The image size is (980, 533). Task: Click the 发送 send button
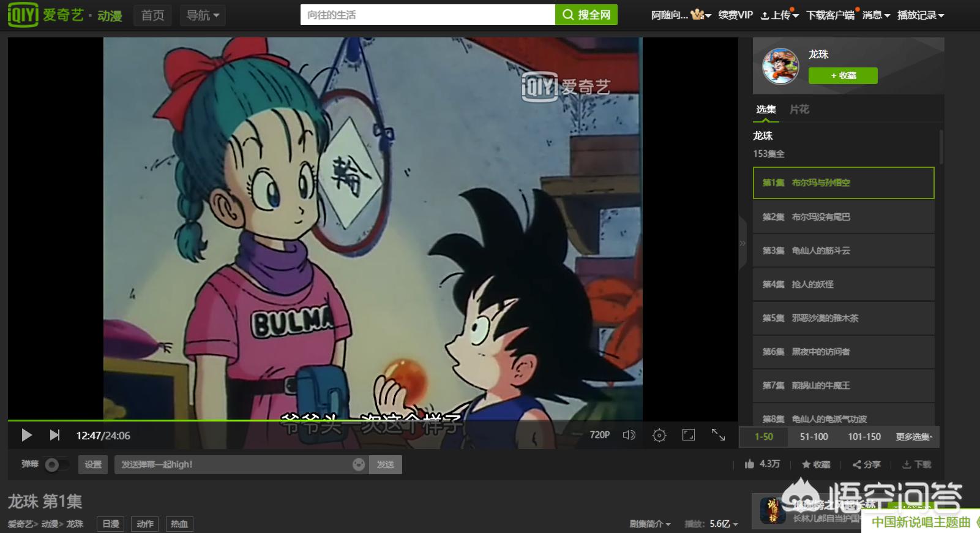pyautogui.click(x=386, y=464)
